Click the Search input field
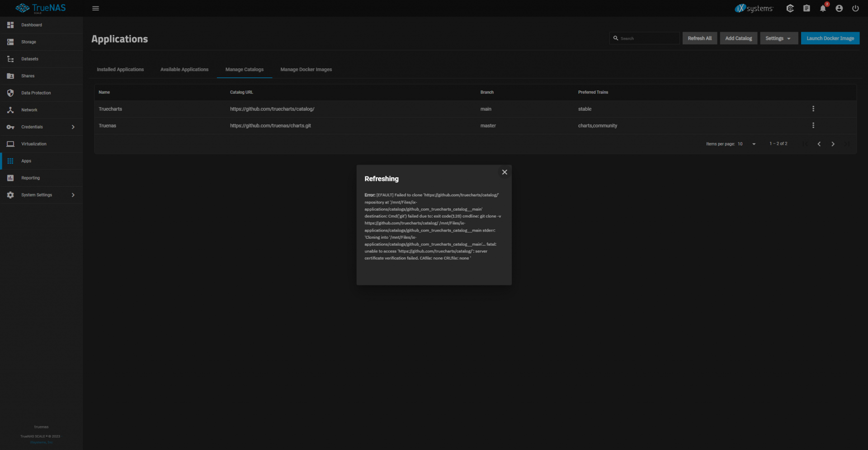The width and height of the screenshot is (868, 450). 644,38
